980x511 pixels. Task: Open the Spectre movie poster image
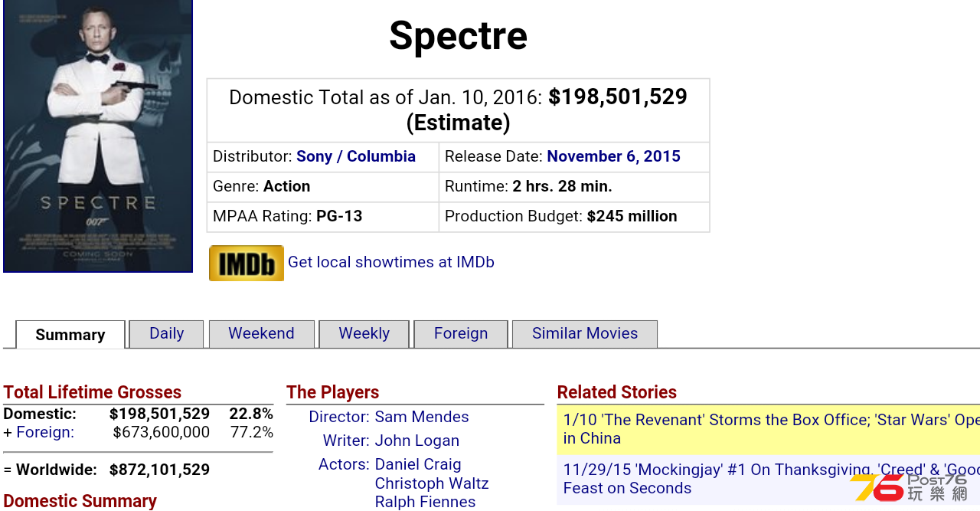click(98, 136)
